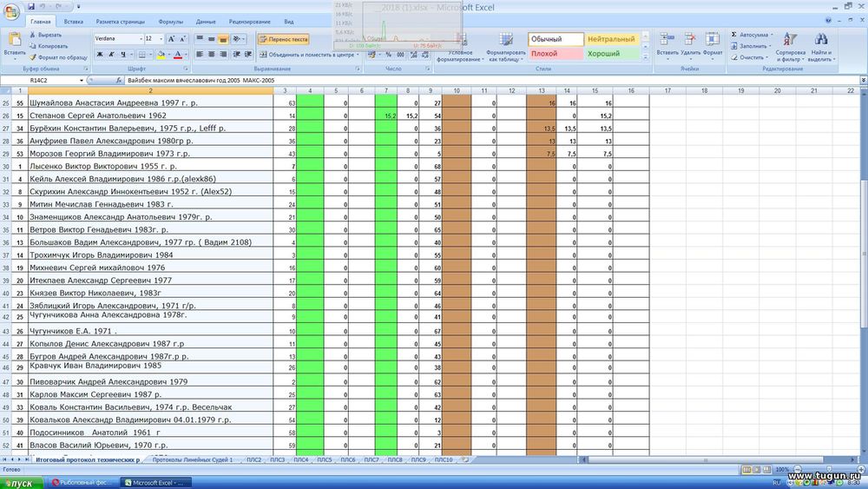
Task: Open the font size 12 dropdown
Action: 161,39
